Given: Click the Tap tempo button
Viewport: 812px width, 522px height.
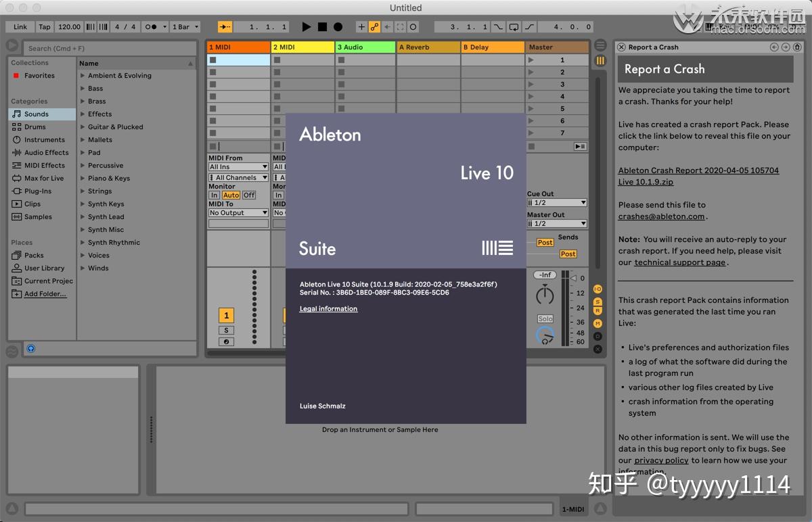Looking at the screenshot, I should point(44,27).
